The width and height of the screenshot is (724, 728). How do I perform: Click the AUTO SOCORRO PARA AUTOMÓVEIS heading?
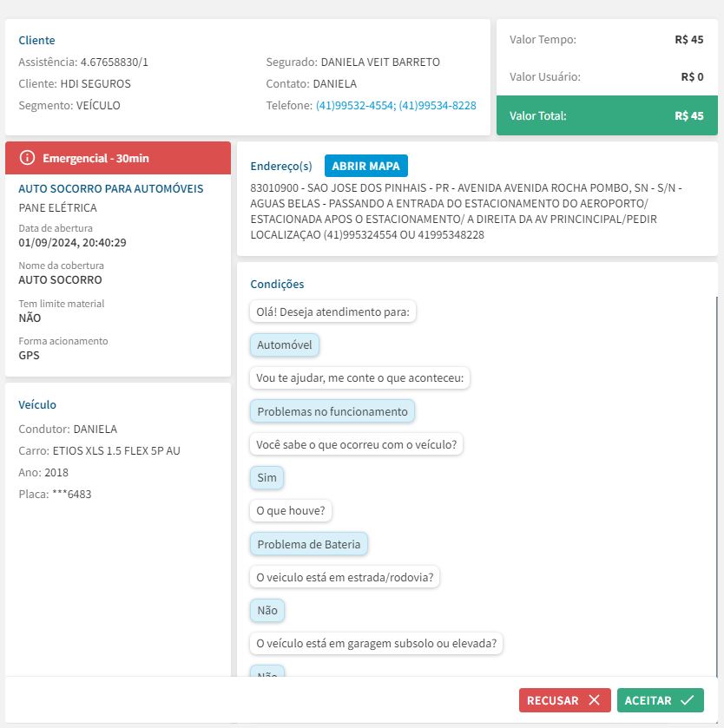click(111, 188)
